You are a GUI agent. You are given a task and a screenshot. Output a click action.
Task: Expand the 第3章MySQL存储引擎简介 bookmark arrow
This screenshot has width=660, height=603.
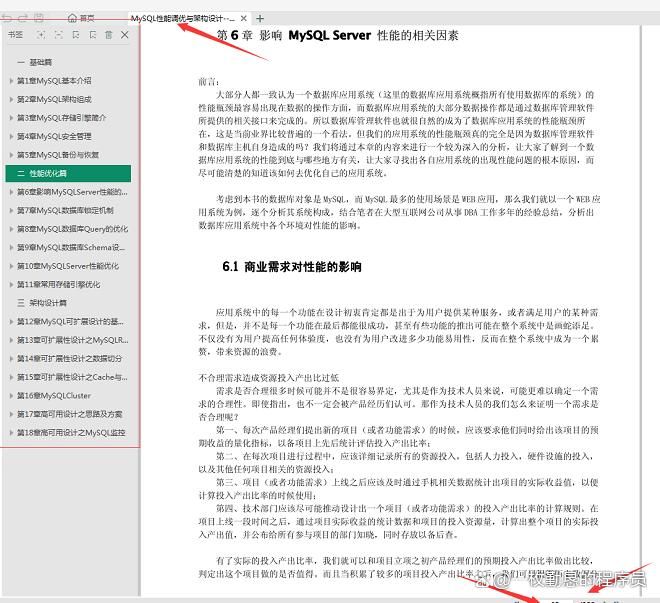[11, 118]
